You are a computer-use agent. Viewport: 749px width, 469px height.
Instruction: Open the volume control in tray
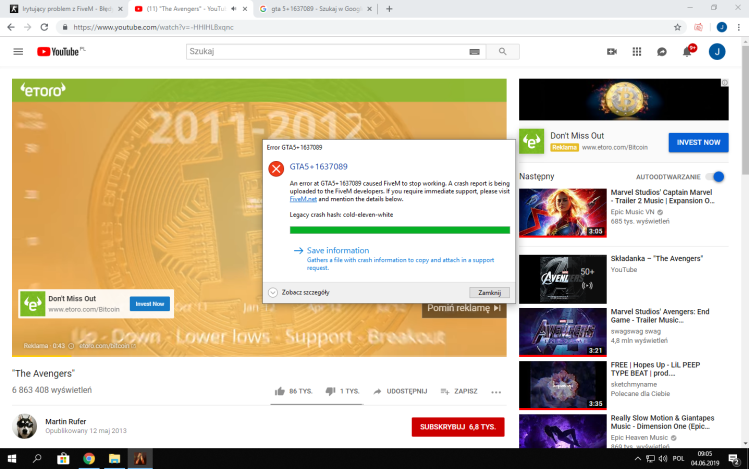coord(663,459)
